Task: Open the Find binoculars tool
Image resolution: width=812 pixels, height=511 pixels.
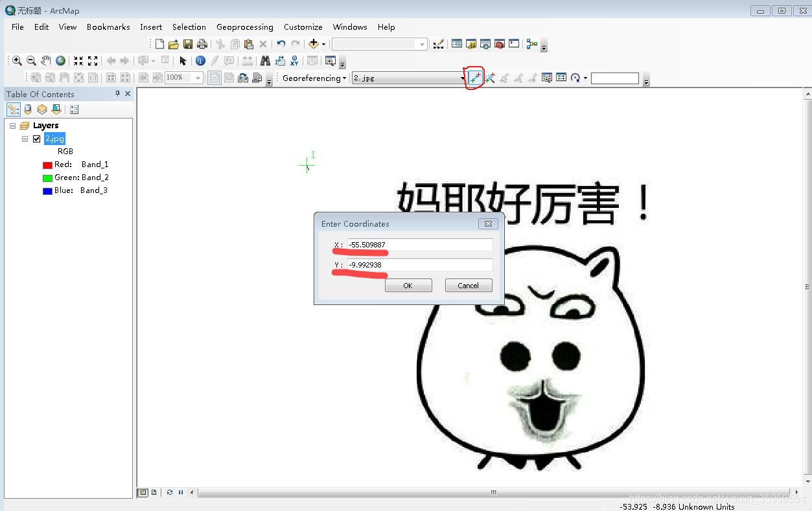Action: coord(265,61)
